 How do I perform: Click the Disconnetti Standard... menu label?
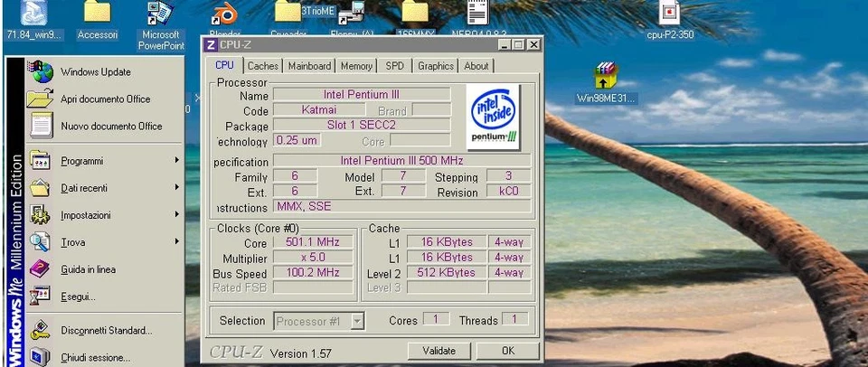(107, 331)
